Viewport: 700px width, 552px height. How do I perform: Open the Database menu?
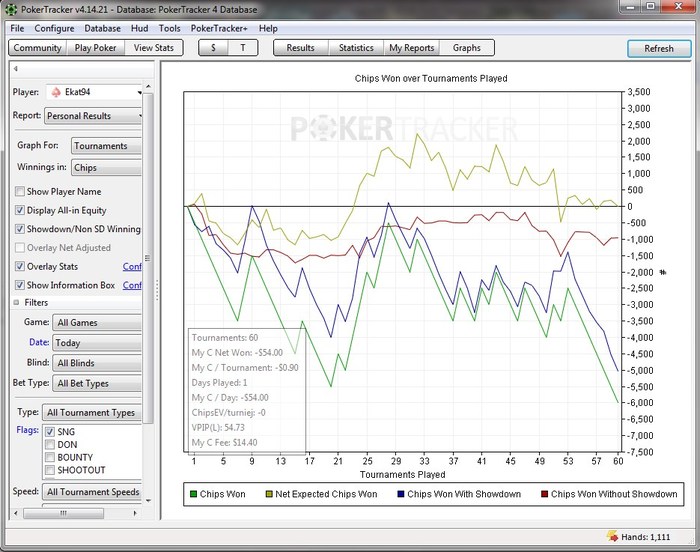tap(102, 28)
